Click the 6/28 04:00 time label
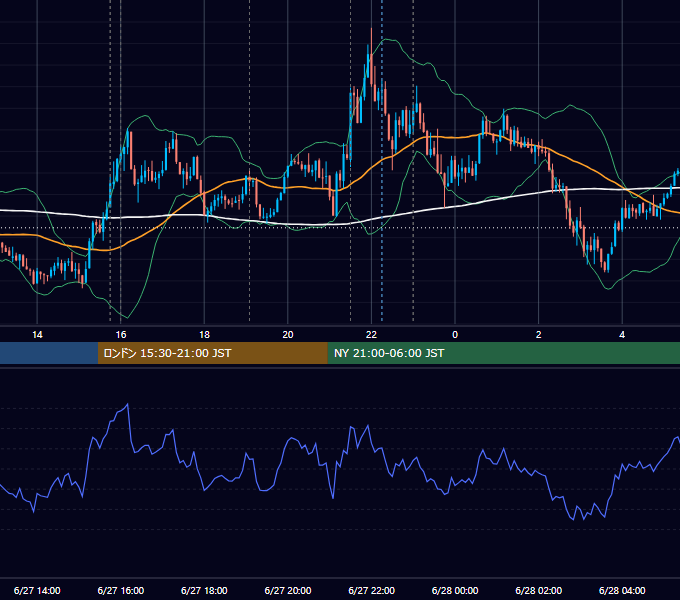The image size is (680, 600). [622, 590]
